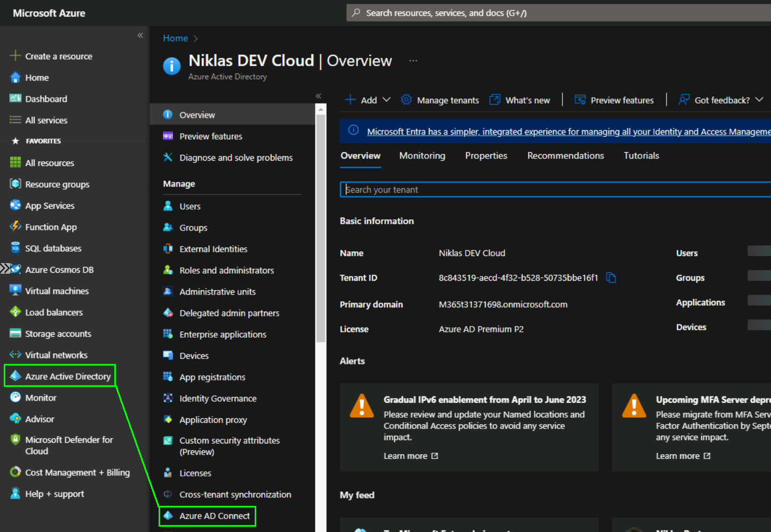
Task: Collapse the Azure AD resource menu
Action: tap(318, 96)
